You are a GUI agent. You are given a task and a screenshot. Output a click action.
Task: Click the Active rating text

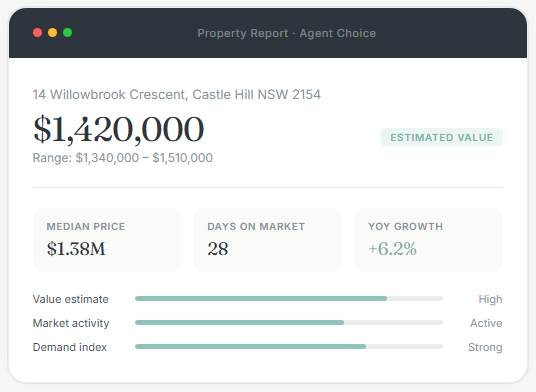click(x=486, y=323)
